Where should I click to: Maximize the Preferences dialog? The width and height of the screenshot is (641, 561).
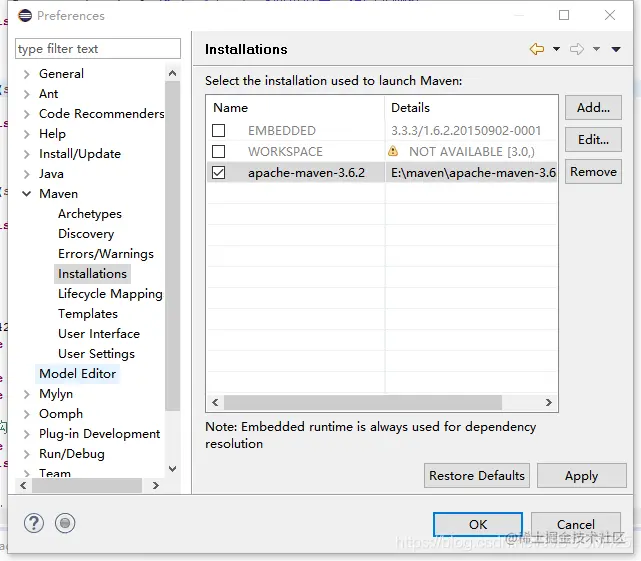(564, 15)
